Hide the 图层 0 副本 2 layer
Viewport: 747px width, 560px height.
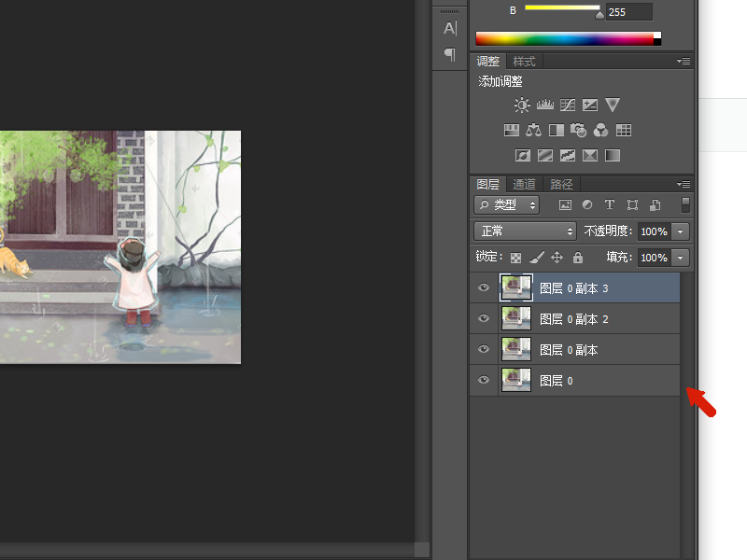[484, 318]
